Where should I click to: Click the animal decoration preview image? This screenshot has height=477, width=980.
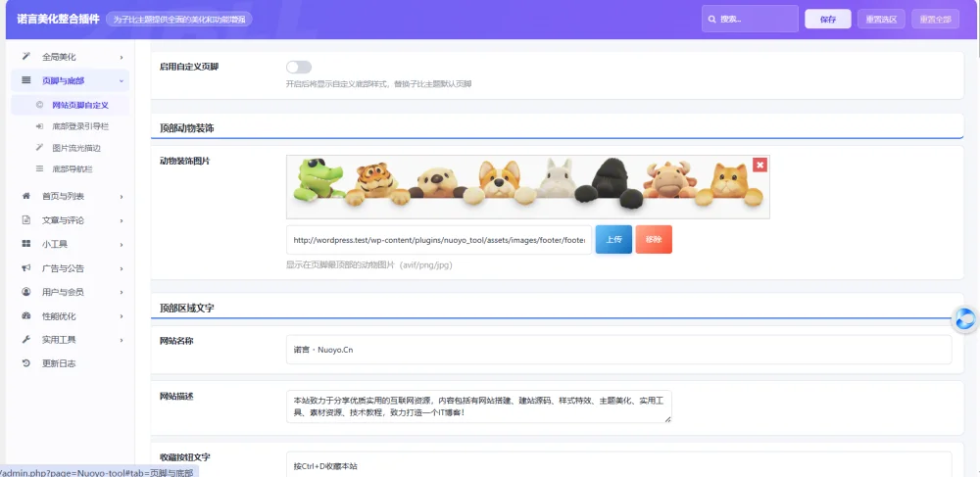(x=528, y=187)
